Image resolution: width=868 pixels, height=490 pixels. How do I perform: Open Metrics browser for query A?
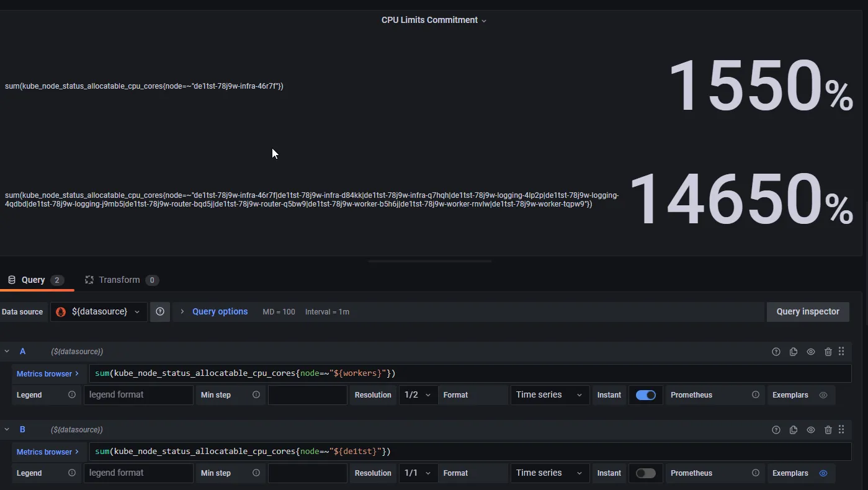48,373
